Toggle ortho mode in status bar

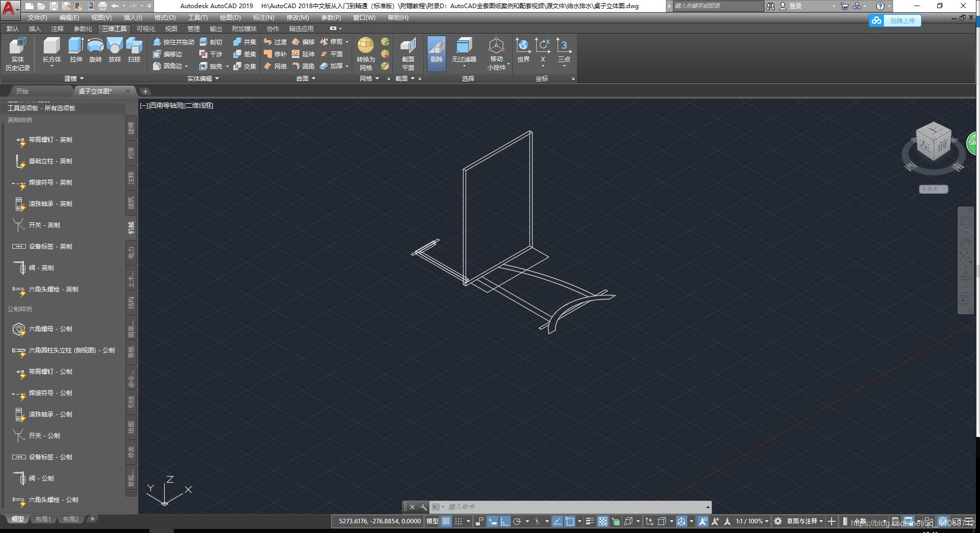coord(505,521)
